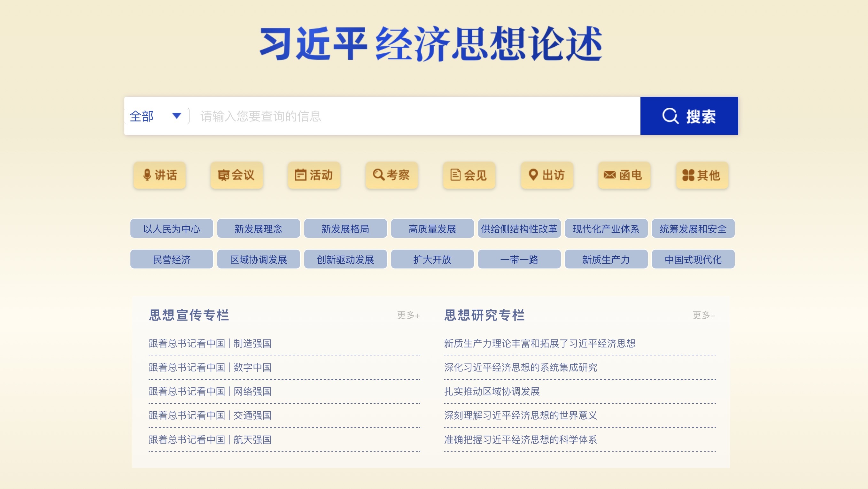Open article 扎实推动区域协调发展

tap(492, 391)
